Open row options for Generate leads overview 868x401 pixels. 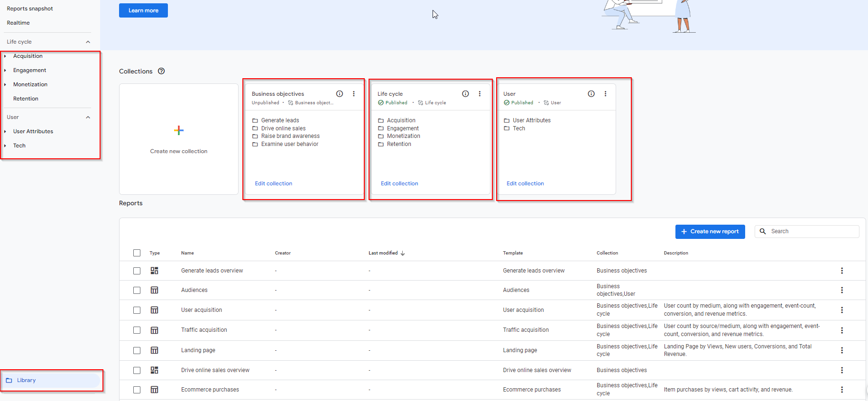(x=842, y=271)
